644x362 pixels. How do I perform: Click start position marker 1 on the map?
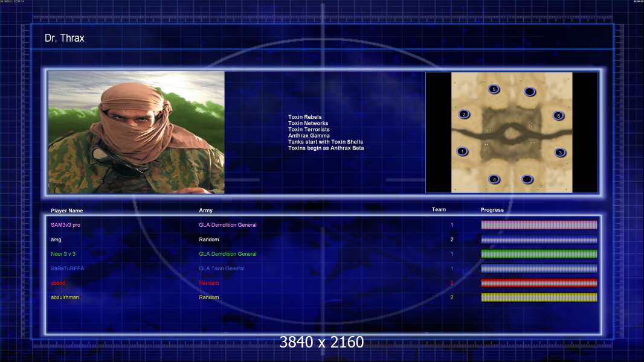[463, 151]
